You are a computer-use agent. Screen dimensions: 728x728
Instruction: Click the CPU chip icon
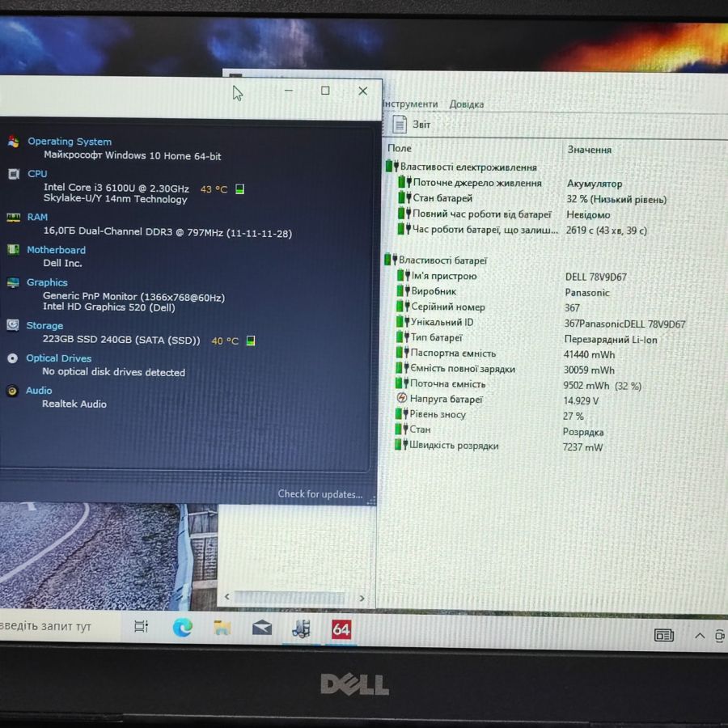click(x=14, y=174)
